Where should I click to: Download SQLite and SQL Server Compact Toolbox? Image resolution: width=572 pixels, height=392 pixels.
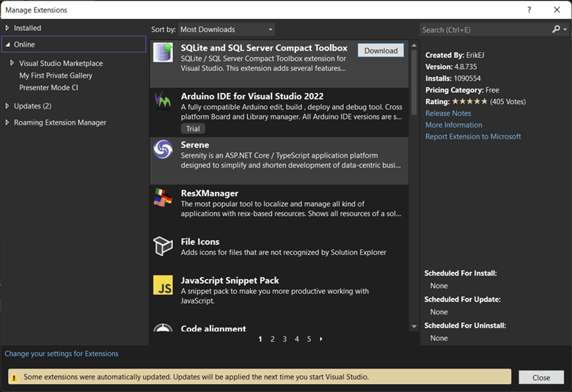[381, 51]
